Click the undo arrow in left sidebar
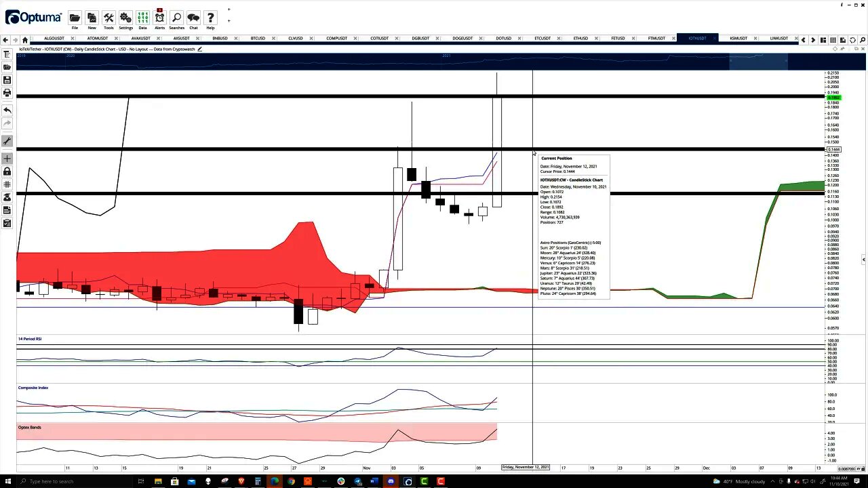The width and height of the screenshot is (868, 488). click(7, 110)
